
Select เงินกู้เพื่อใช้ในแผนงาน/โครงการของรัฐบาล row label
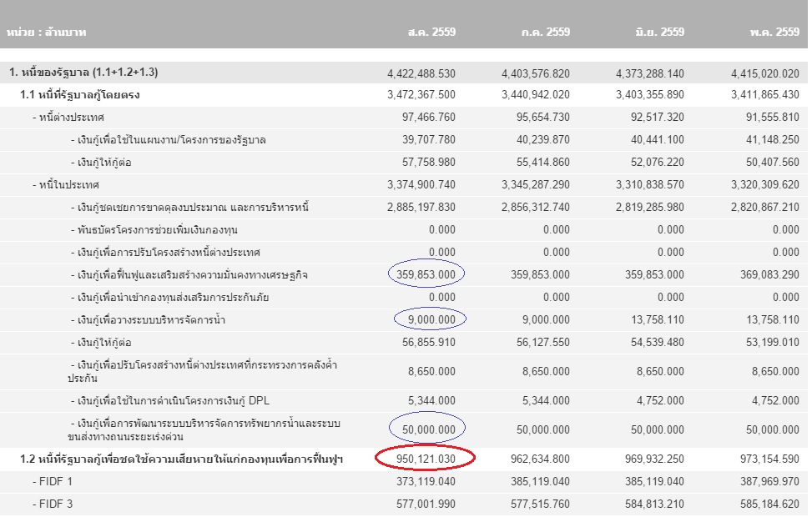click(168, 140)
